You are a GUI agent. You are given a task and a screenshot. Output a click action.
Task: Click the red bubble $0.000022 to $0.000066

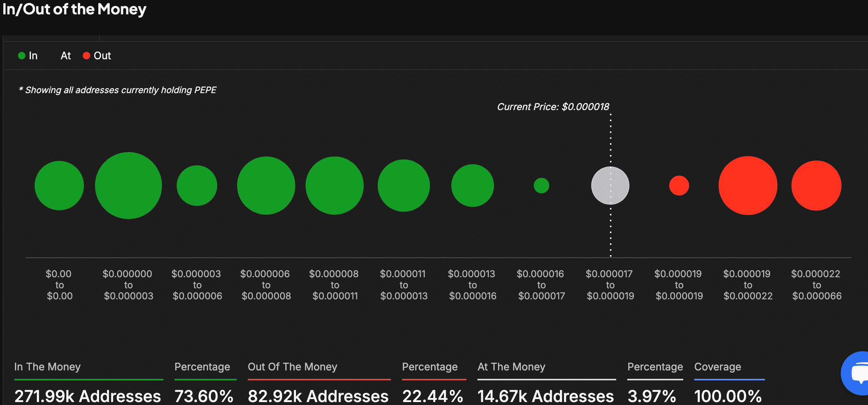point(816,186)
